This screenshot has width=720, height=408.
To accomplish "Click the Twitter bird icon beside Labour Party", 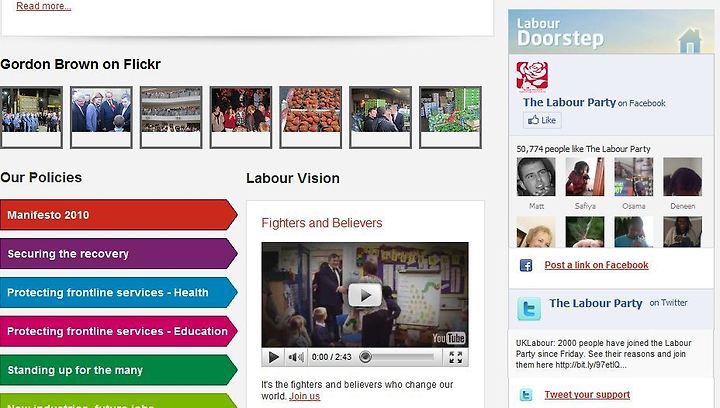I will coord(529,308).
